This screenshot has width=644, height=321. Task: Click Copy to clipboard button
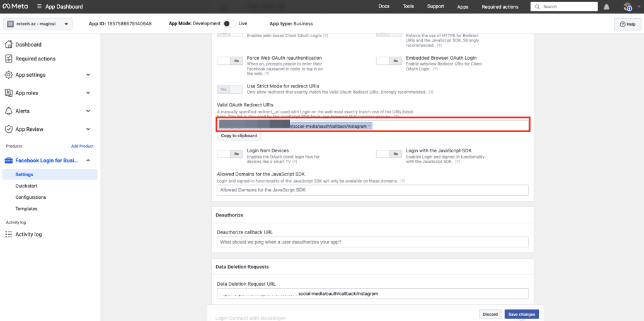(239, 136)
